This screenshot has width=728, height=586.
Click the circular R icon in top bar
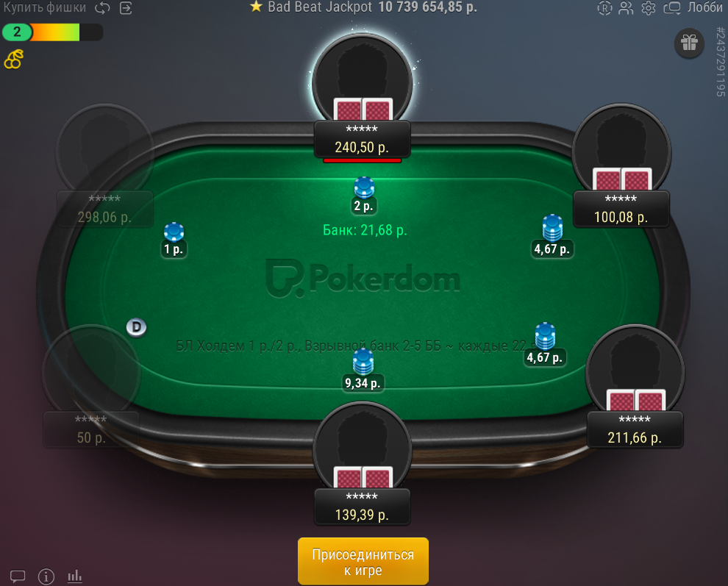tap(604, 8)
